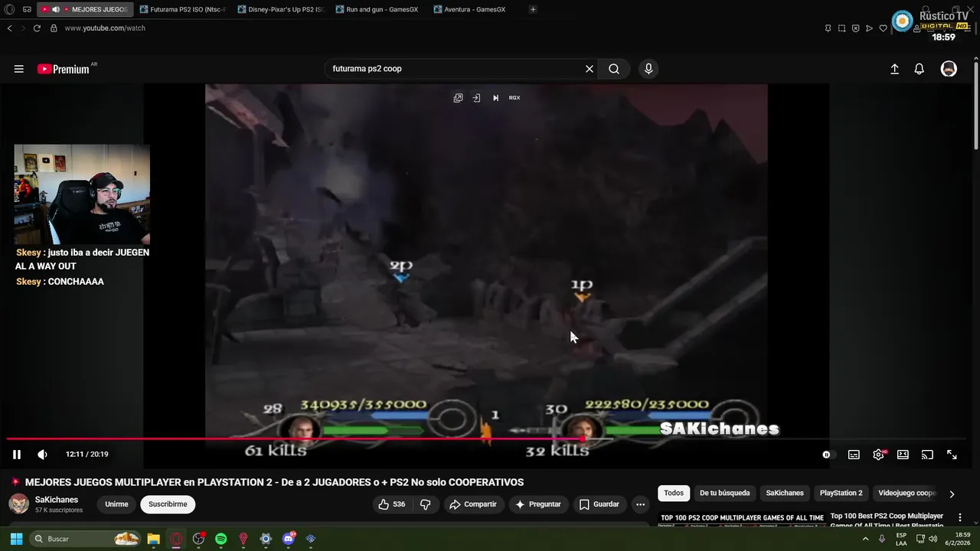This screenshot has width=980, height=551.
Task: Switch to Aventura - GamesGX tab
Action: click(x=477, y=9)
